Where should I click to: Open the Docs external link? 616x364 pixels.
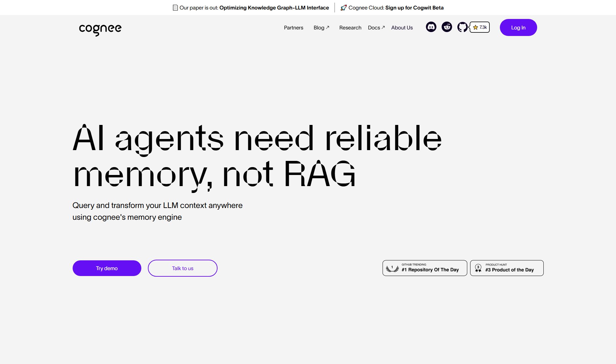[x=376, y=27]
